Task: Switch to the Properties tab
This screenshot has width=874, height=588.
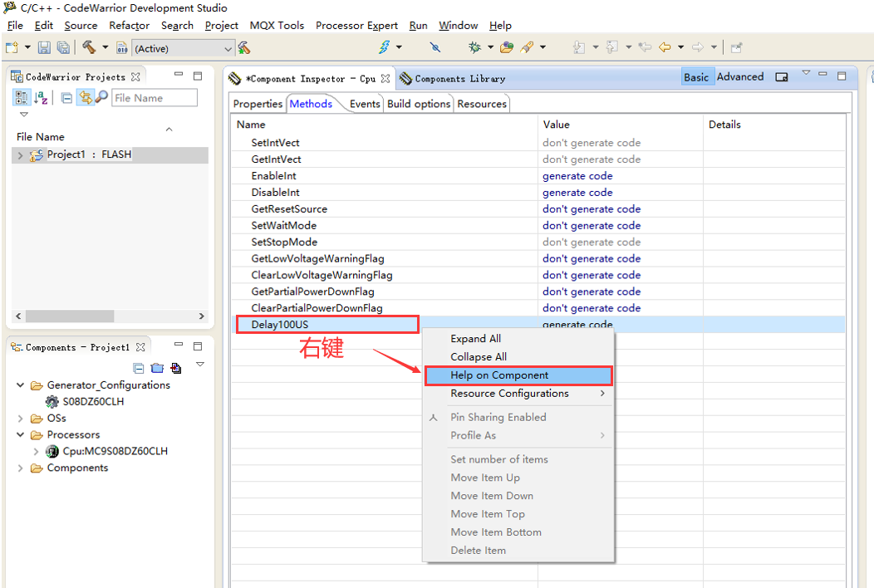Action: 258,104
